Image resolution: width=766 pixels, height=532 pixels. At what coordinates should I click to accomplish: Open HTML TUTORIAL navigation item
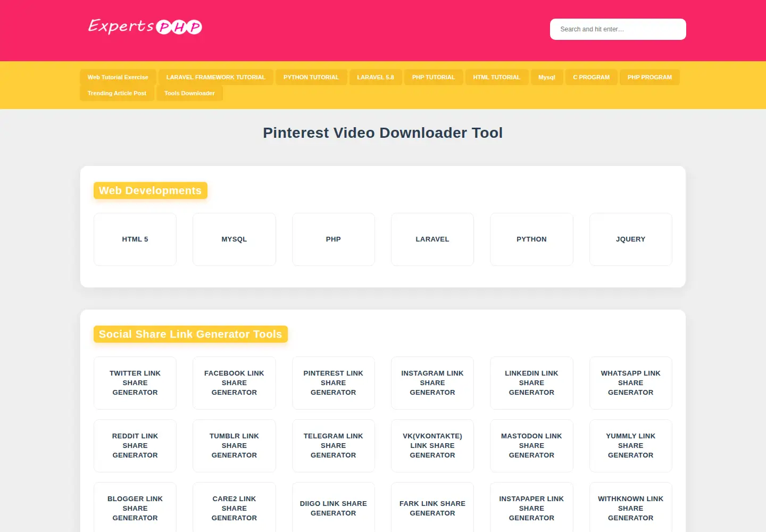point(497,77)
